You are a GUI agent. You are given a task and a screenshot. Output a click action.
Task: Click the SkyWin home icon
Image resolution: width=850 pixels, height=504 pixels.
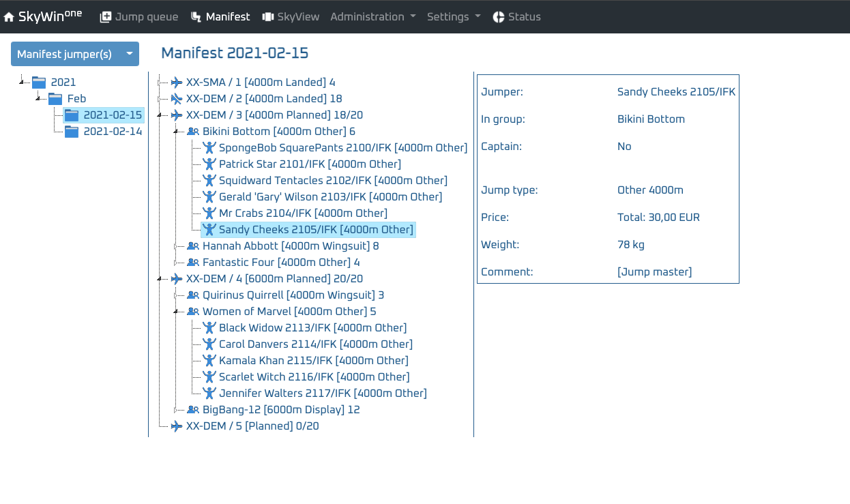pyautogui.click(x=9, y=17)
